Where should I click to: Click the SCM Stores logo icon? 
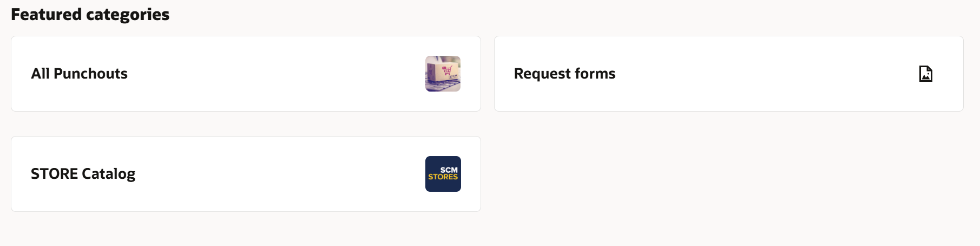tap(443, 174)
